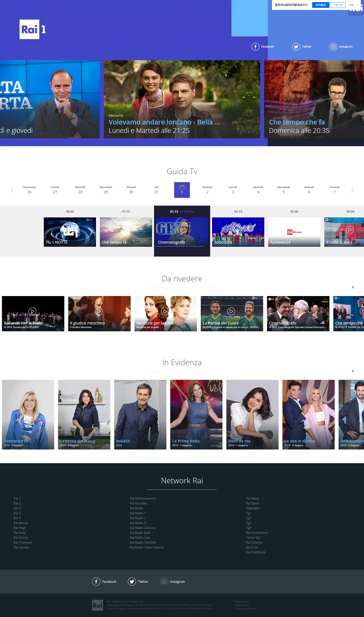Open Rai Radio Tutta Italiana link

click(x=147, y=547)
